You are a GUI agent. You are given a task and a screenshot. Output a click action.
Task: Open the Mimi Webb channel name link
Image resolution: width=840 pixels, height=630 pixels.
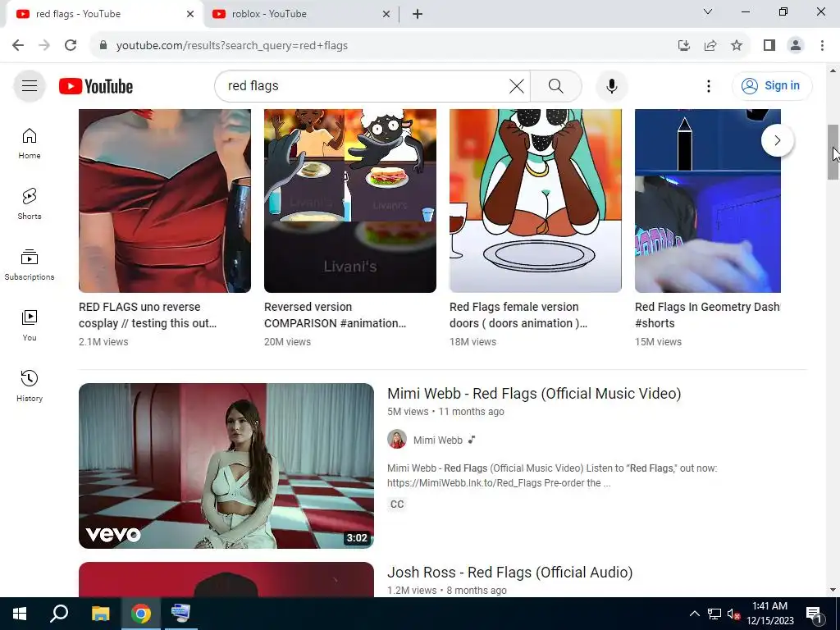pyautogui.click(x=438, y=440)
